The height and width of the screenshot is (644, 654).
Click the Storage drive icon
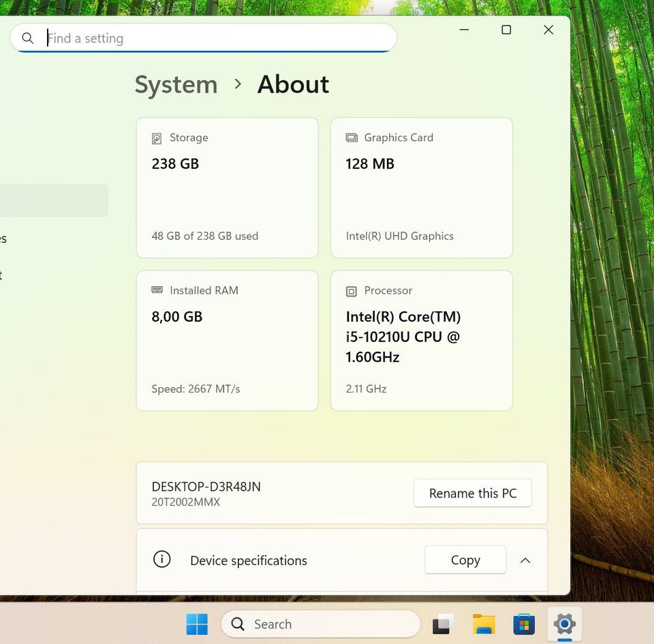coord(157,138)
